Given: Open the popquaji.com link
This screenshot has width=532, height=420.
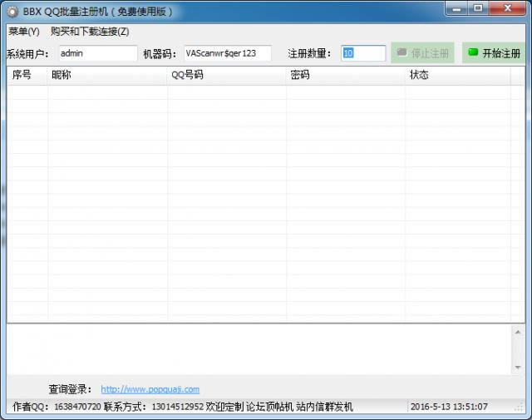Looking at the screenshot, I should pyautogui.click(x=150, y=389).
